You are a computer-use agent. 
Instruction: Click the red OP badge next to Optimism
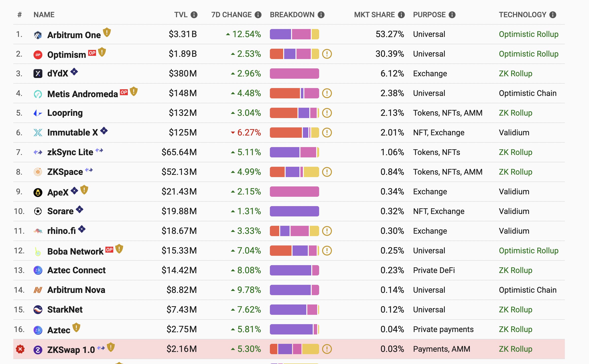tap(92, 53)
